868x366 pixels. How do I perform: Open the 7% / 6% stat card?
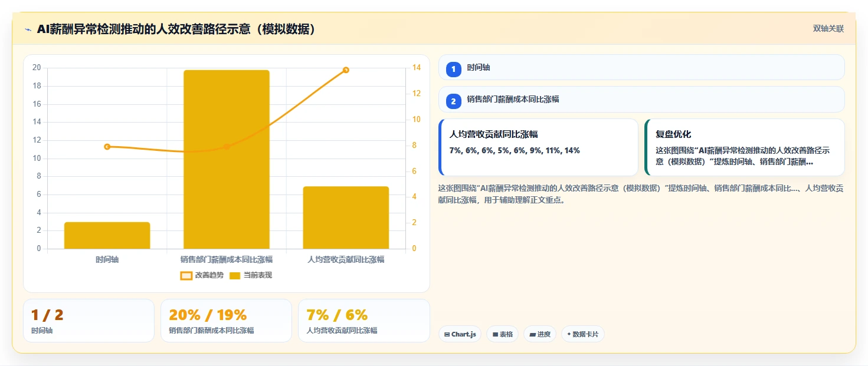[364, 321]
